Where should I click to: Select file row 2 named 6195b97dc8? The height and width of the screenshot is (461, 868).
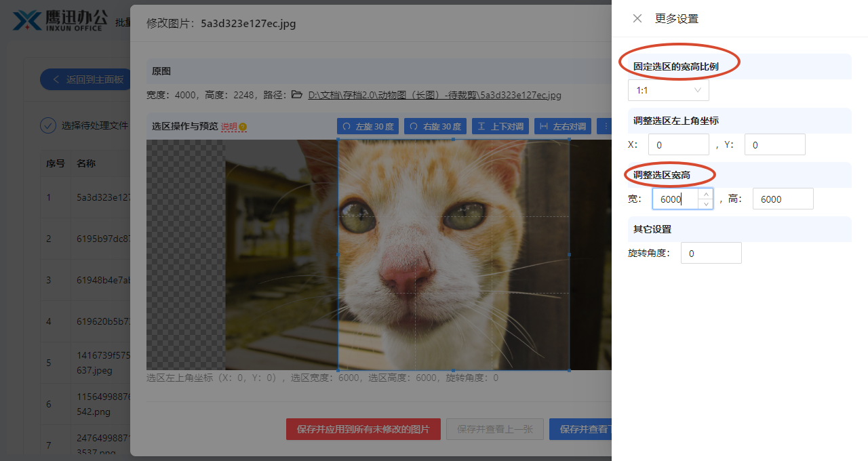coord(85,239)
